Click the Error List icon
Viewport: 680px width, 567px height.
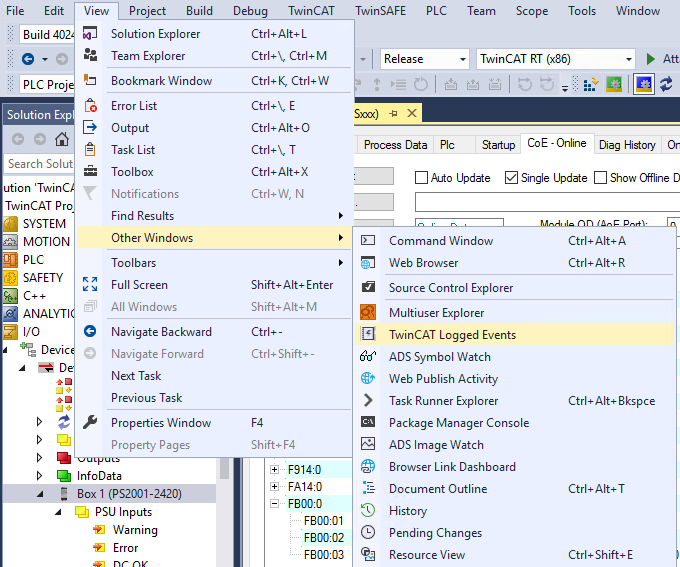click(x=90, y=105)
